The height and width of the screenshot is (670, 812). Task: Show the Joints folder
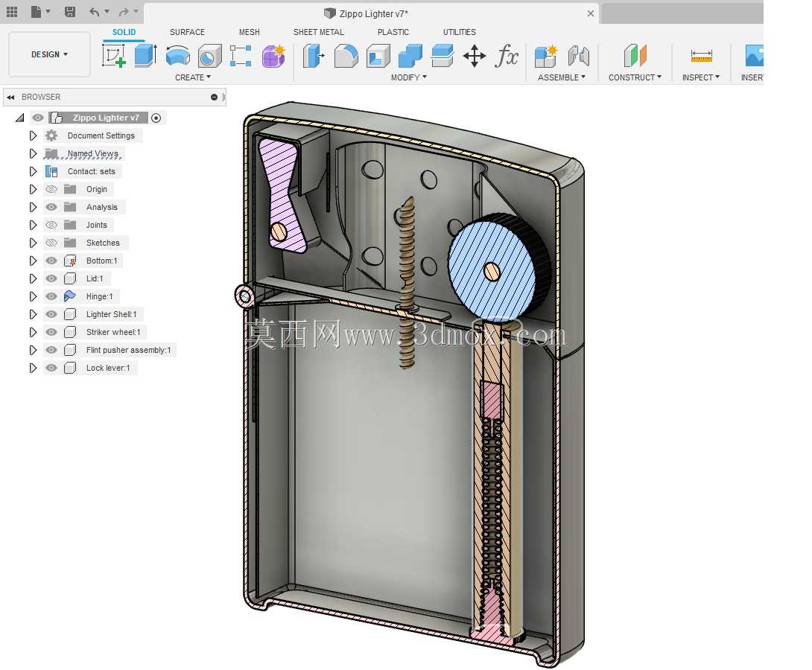(x=51, y=225)
